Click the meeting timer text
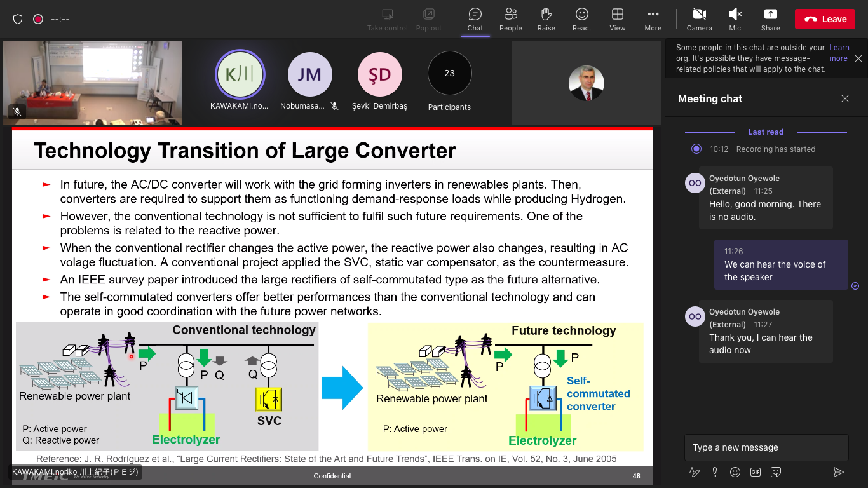 (x=60, y=19)
